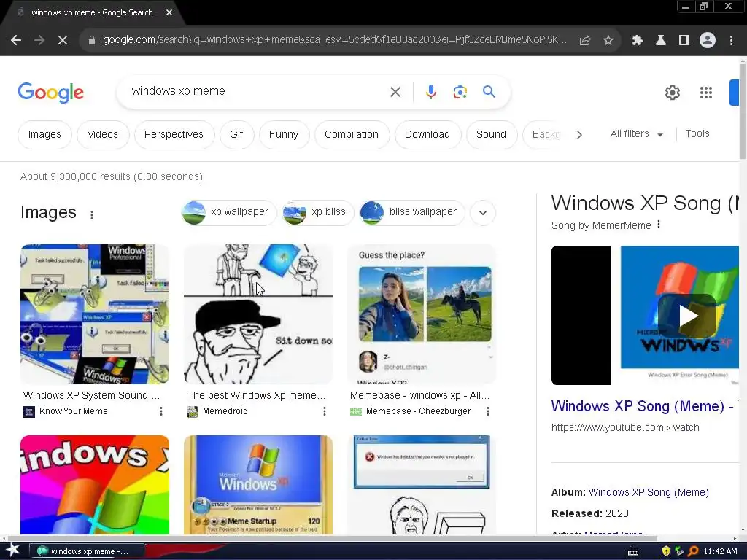
Task: Open Chrome three-dot menu
Action: pyautogui.click(x=731, y=41)
